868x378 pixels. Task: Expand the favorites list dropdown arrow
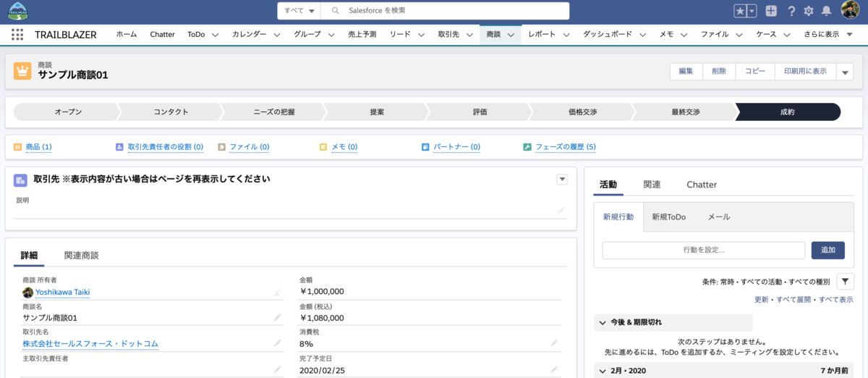[x=752, y=11]
